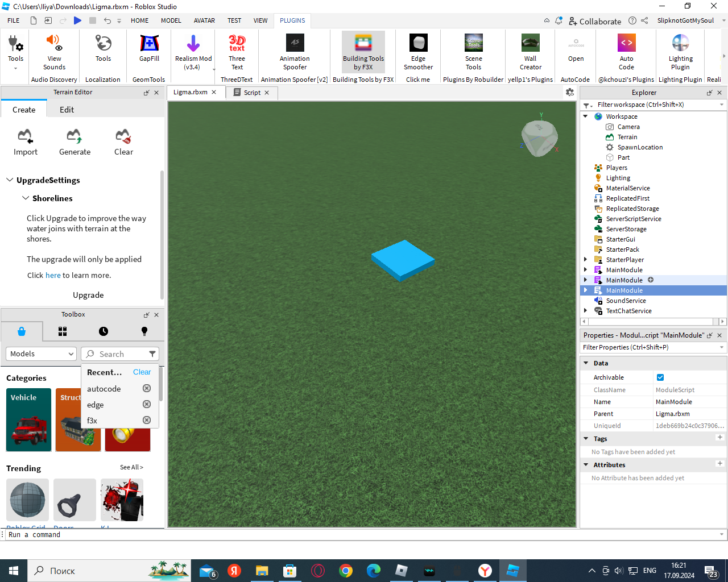
Task: Add a new attribute with plus button
Action: pyautogui.click(x=719, y=464)
